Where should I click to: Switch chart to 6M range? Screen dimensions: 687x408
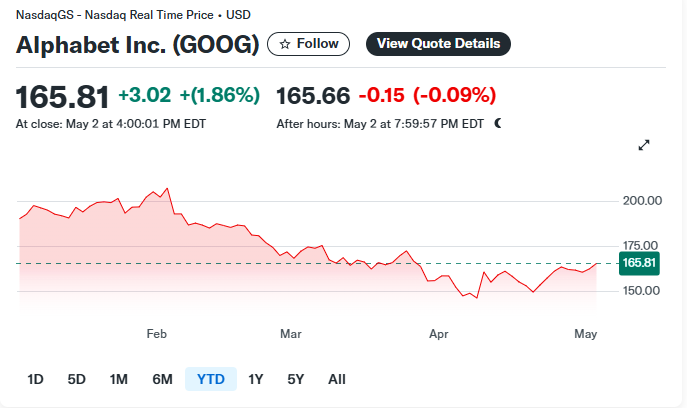coord(162,379)
